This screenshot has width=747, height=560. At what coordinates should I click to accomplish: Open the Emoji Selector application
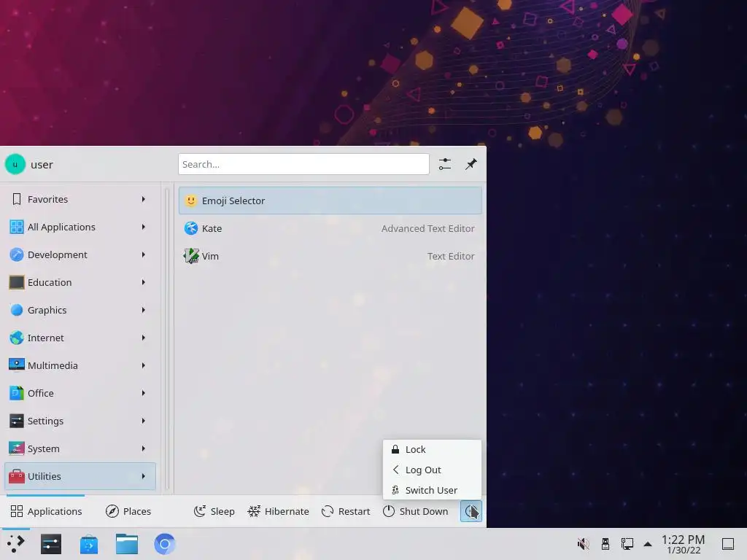330,201
